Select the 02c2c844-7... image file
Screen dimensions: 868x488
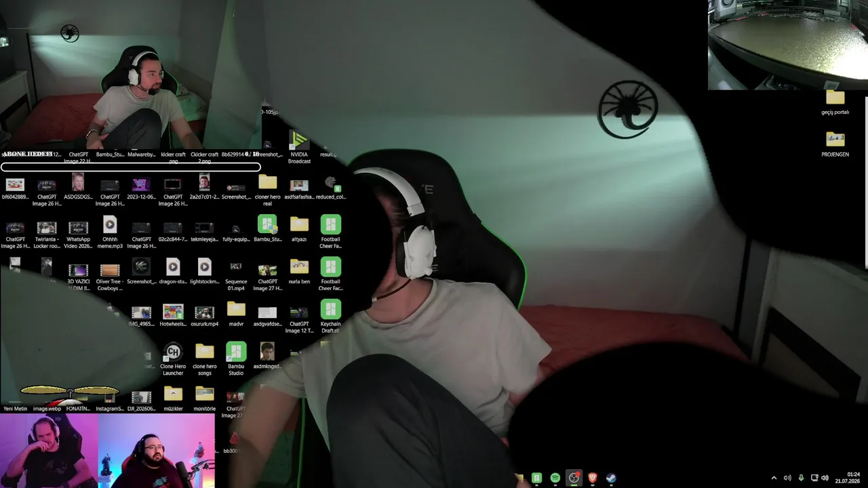tap(173, 231)
